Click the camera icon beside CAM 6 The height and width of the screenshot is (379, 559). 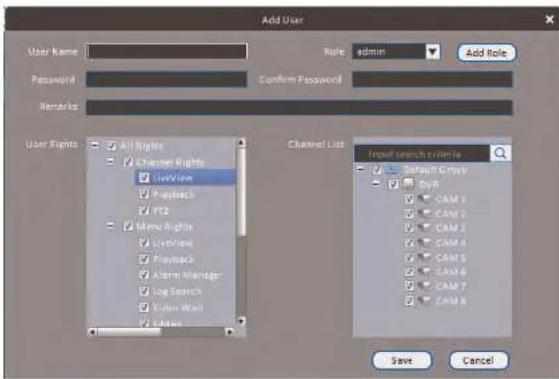[x=424, y=272]
